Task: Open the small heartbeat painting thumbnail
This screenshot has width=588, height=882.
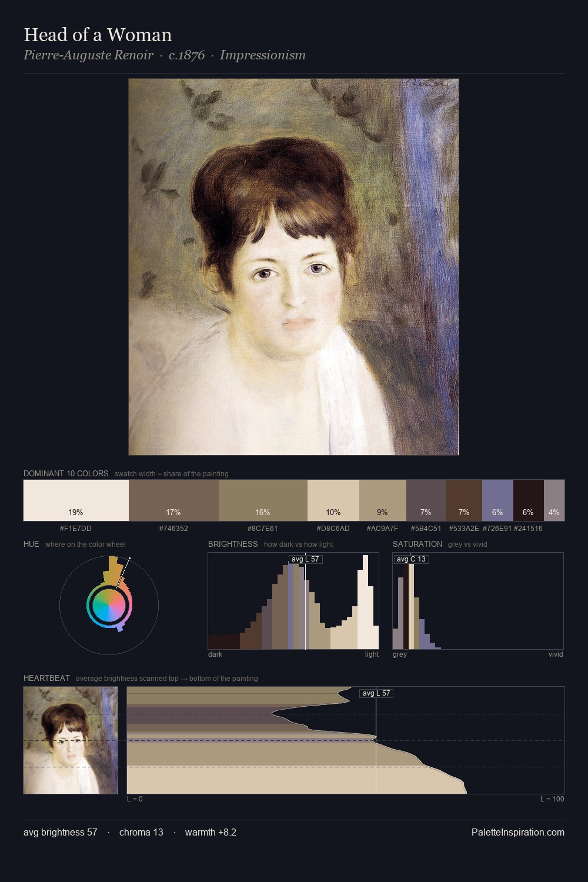Action: click(x=71, y=740)
